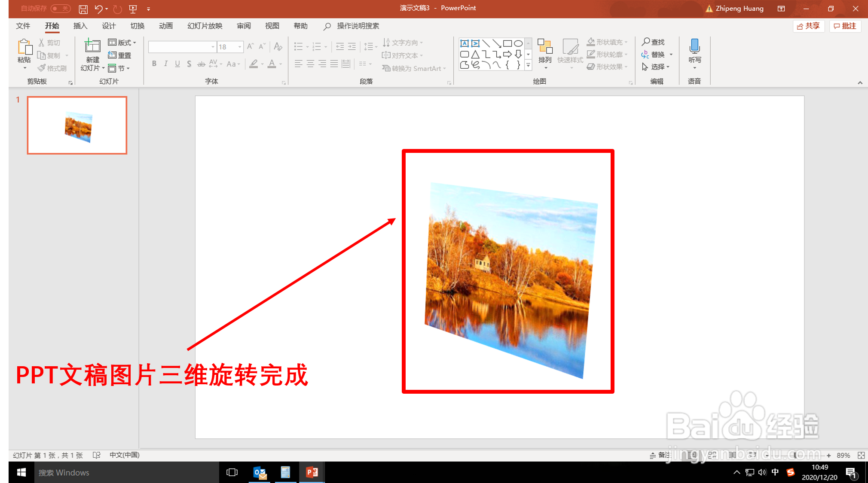Click the Find (查找) magnifier icon
This screenshot has height=483, width=868.
pyautogui.click(x=646, y=42)
